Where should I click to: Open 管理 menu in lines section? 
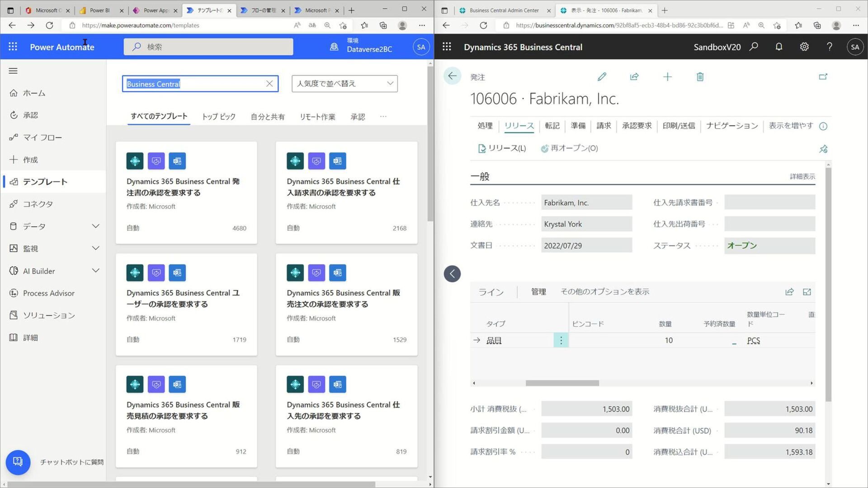tap(538, 292)
